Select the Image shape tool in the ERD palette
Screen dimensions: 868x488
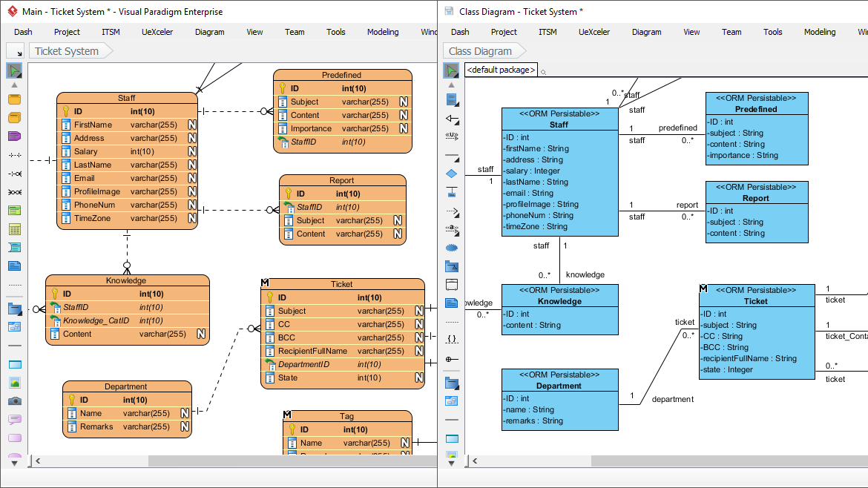(x=13, y=383)
